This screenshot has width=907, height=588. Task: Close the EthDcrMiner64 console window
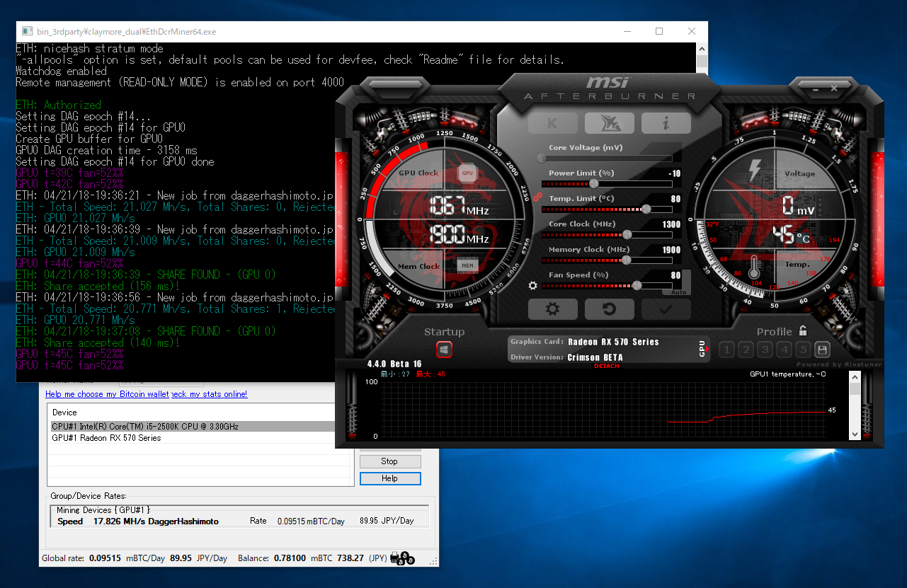click(692, 31)
